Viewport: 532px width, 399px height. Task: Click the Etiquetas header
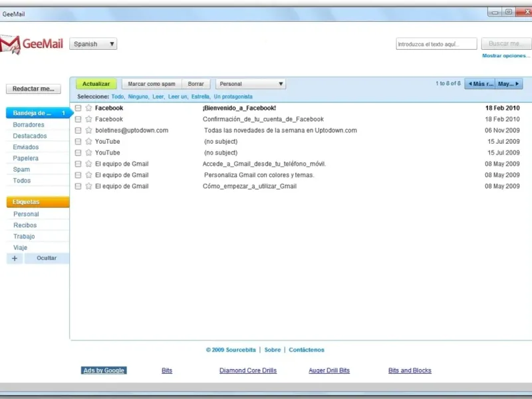click(38, 202)
